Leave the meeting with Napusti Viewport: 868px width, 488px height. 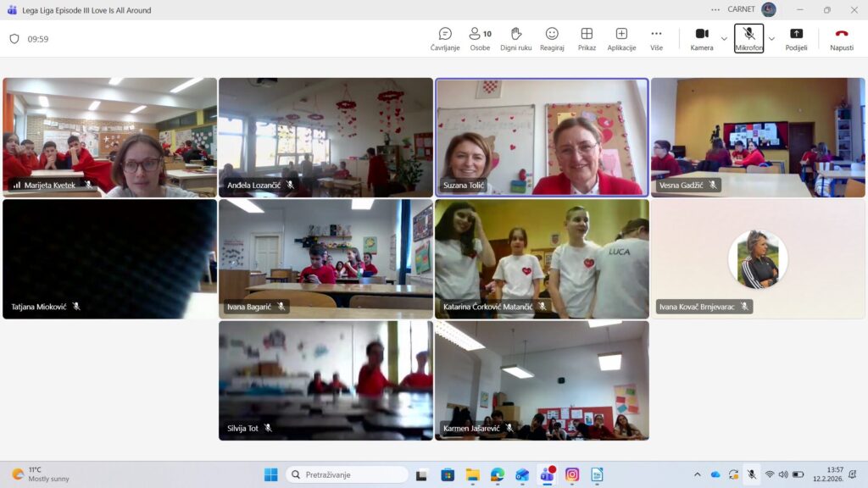pos(841,38)
